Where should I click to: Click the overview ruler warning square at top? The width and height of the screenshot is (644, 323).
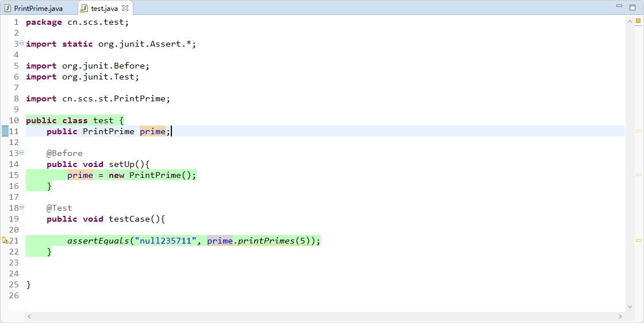[638, 21]
